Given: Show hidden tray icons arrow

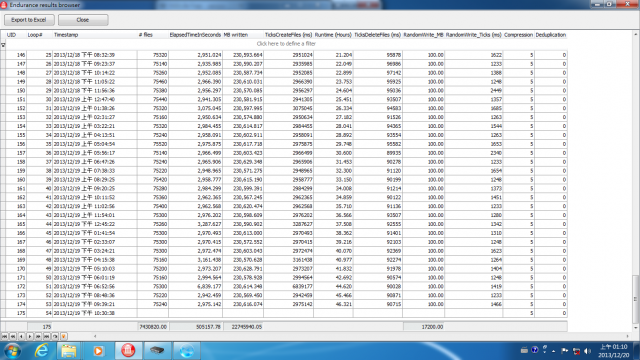Looking at the screenshot, I should pos(553,351).
